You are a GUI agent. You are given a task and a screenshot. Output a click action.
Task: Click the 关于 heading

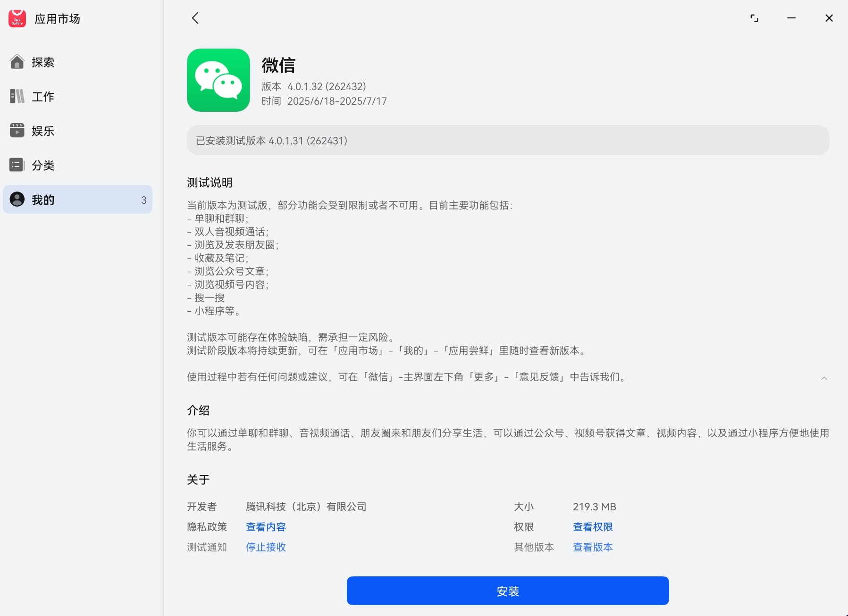pos(198,480)
